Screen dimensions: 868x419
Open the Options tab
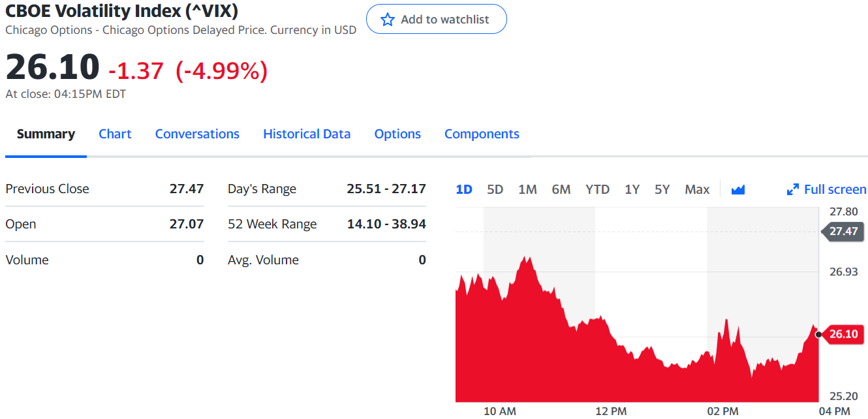tap(397, 134)
